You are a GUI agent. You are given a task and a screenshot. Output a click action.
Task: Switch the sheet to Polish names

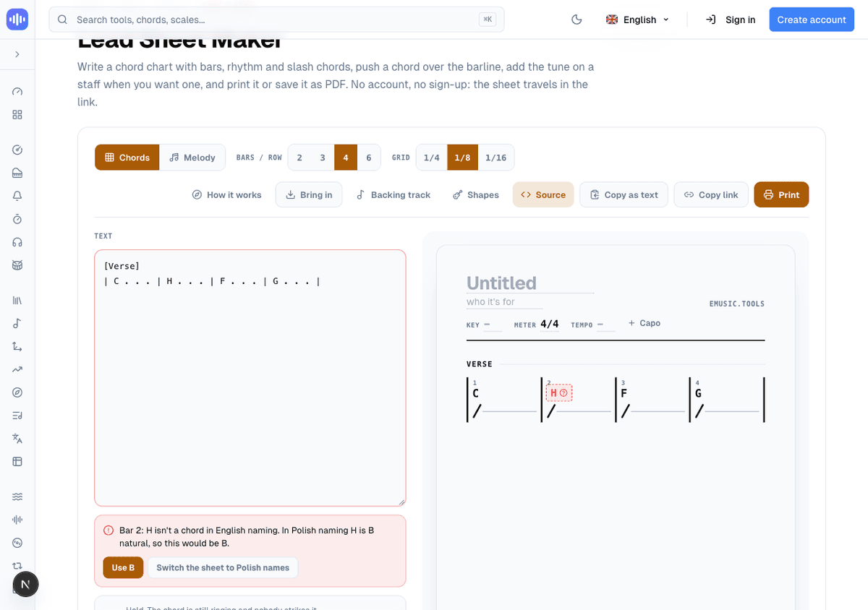(x=223, y=567)
